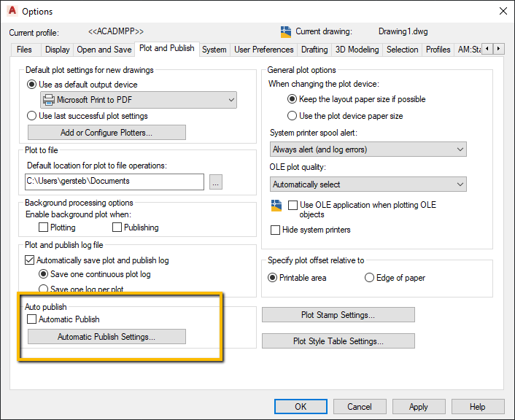515x420 pixels.
Task: Go to the System tab
Action: coord(214,50)
